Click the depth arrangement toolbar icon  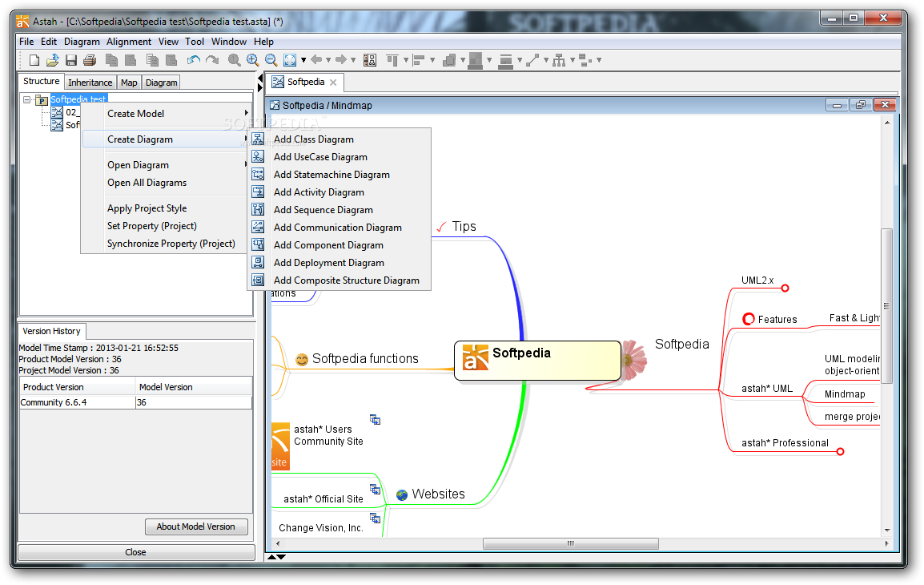point(449,60)
